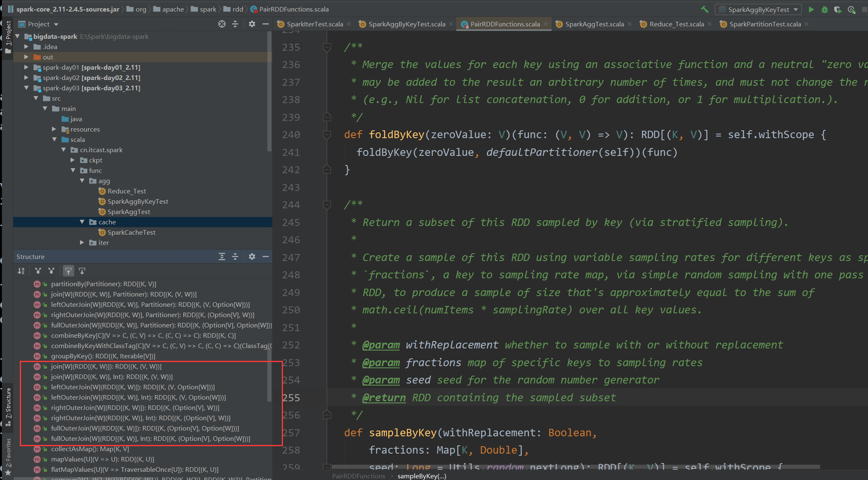
Task: Collapse the agg package
Action: tap(82, 181)
